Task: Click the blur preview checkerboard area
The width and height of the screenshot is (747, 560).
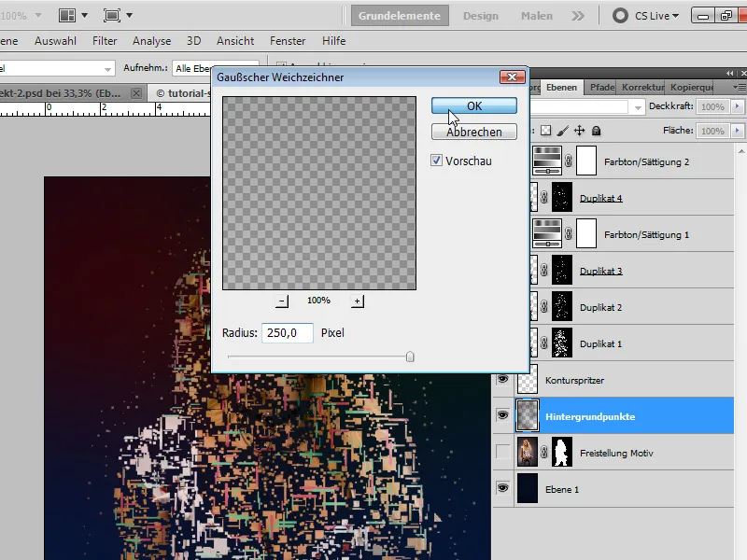Action: [x=319, y=193]
